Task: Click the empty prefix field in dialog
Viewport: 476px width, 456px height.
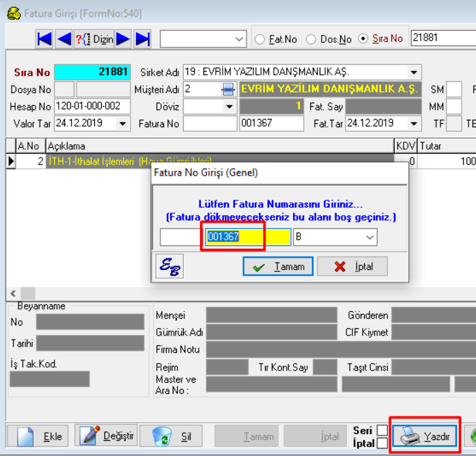Action: 180,237
